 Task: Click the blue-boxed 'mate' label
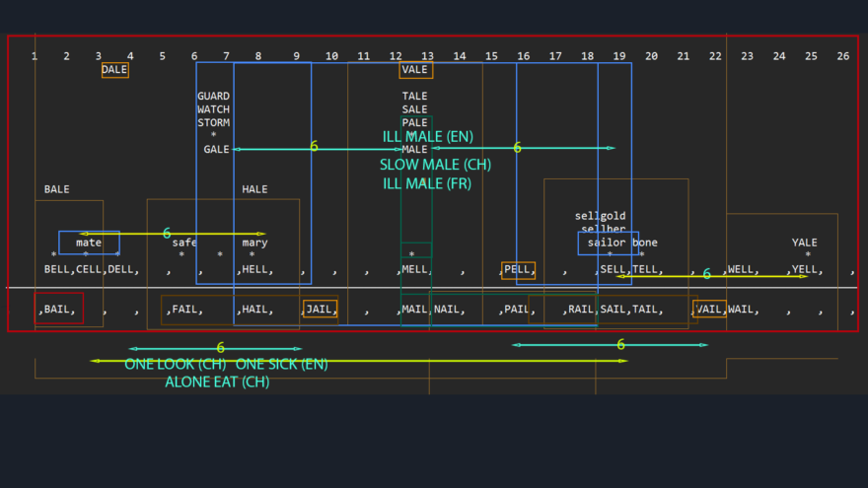tap(89, 243)
